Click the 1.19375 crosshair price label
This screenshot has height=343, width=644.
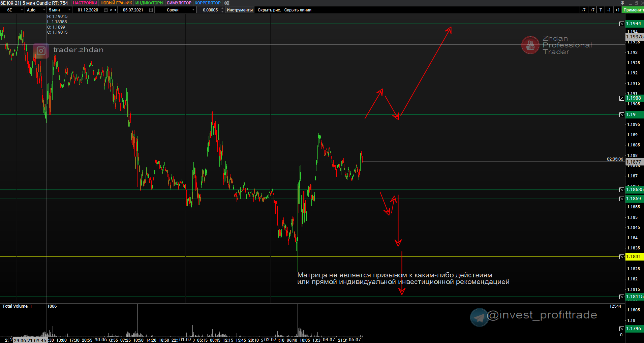point(635,37)
